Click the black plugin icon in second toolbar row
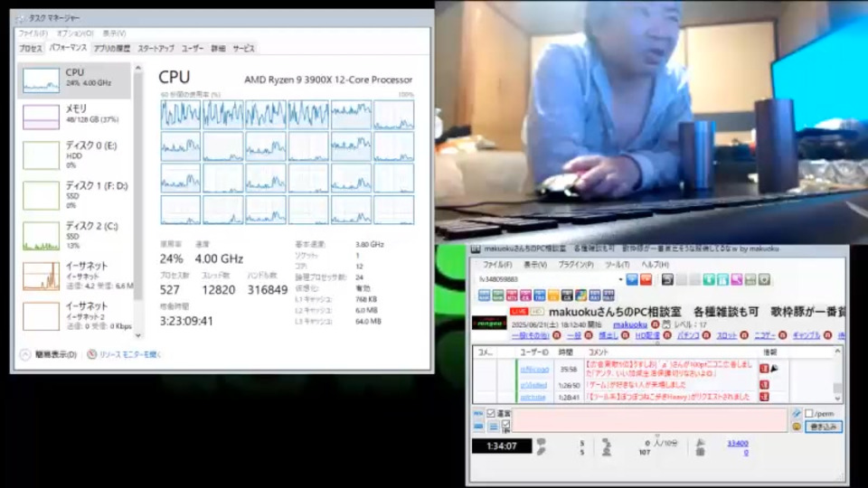This screenshot has height=488, width=868. point(567,296)
